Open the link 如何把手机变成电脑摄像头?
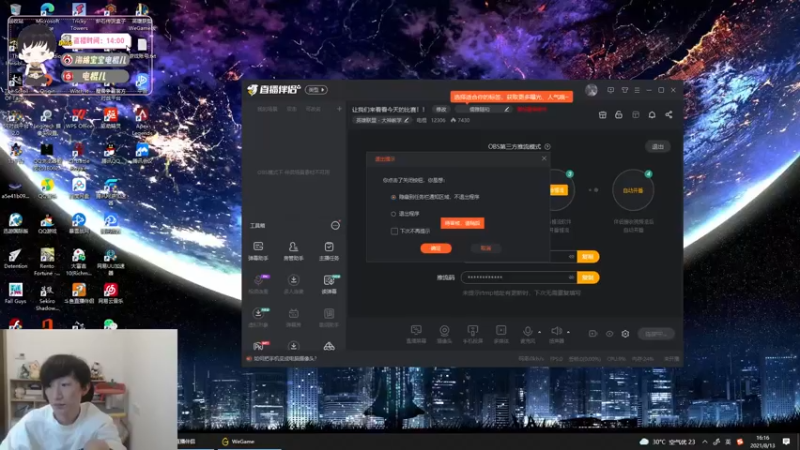This screenshot has height=450, width=800. [x=285, y=359]
